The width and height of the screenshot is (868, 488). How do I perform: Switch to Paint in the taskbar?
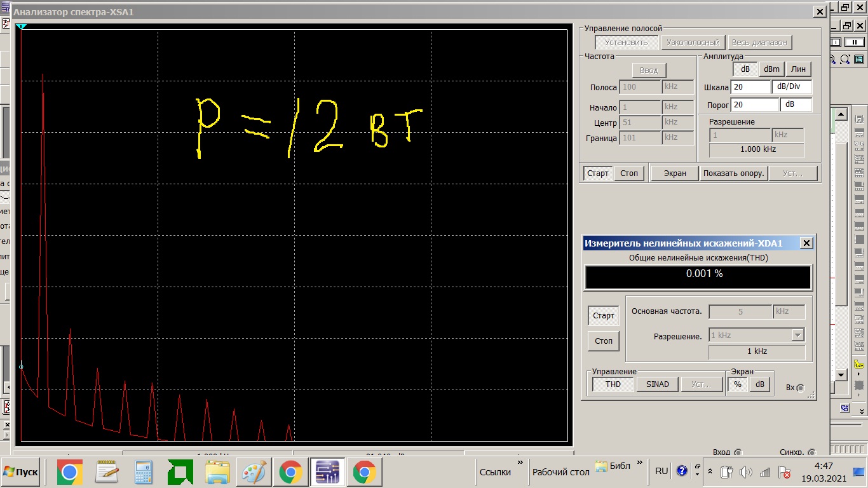(x=254, y=472)
